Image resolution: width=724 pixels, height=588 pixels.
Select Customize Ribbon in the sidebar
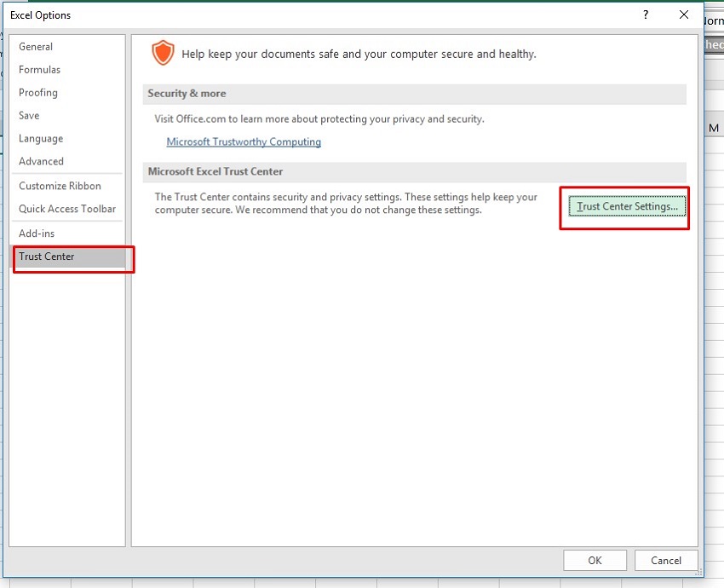tap(60, 186)
